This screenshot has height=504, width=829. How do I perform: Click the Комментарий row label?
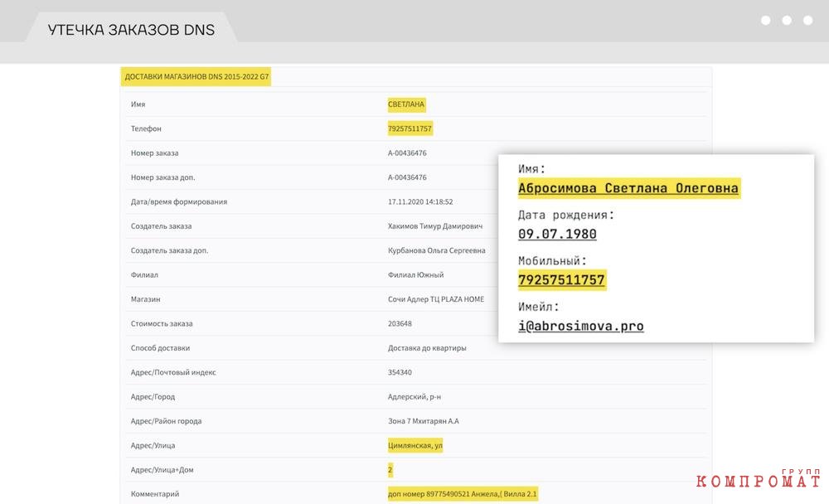(155, 494)
